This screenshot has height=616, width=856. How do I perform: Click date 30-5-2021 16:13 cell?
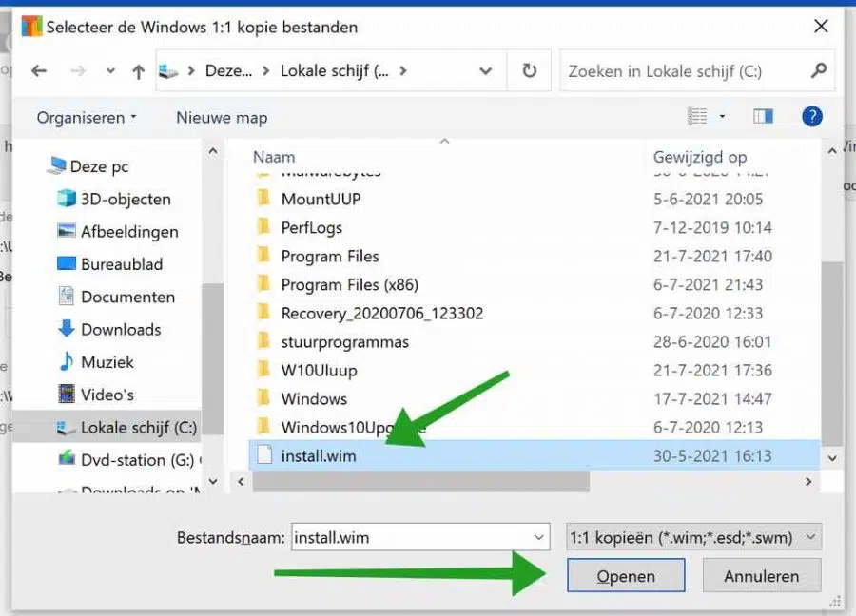(711, 455)
